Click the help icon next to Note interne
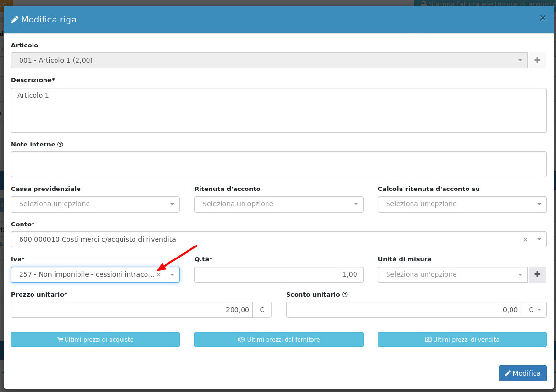Screen dimensions: 556x392 [x=60, y=145]
